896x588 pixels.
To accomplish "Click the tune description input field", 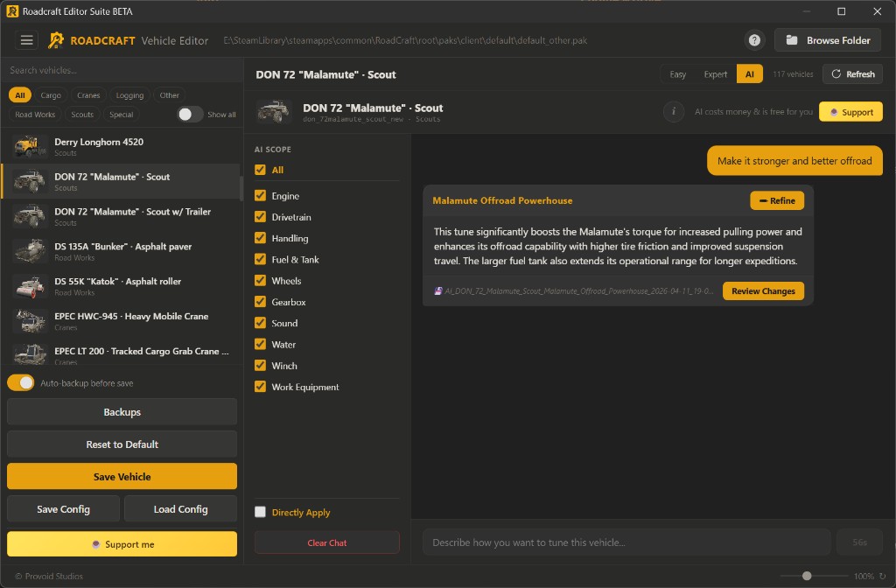I will click(x=626, y=542).
